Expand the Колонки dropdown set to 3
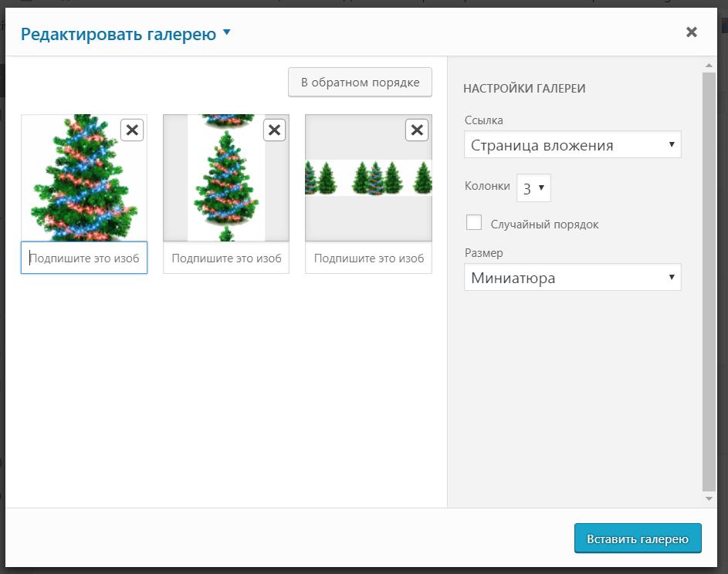The width and height of the screenshot is (728, 574). (x=533, y=187)
